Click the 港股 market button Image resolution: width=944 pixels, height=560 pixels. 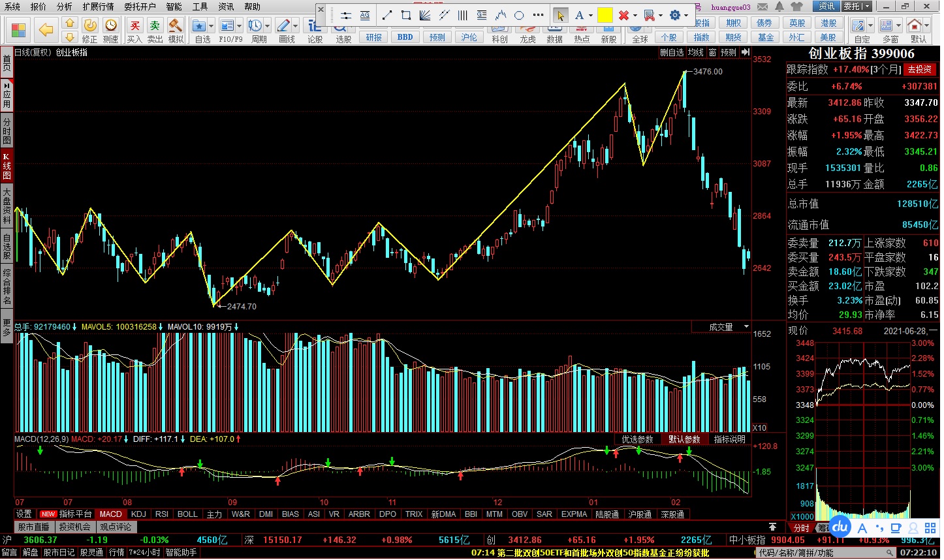(x=828, y=23)
